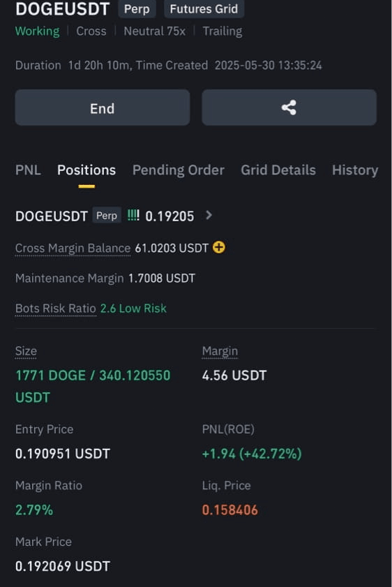Tap the 0.19205 last price value
This screenshot has width=392, height=587.
[169, 216]
